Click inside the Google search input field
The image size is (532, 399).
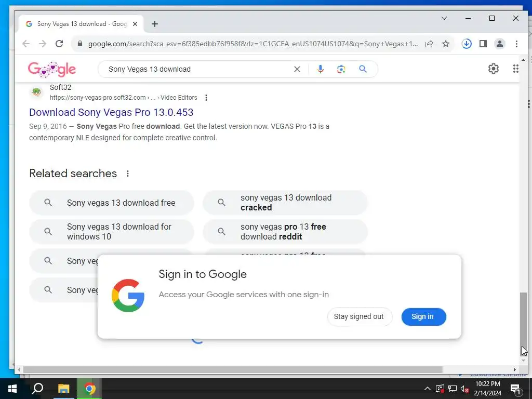[198, 69]
